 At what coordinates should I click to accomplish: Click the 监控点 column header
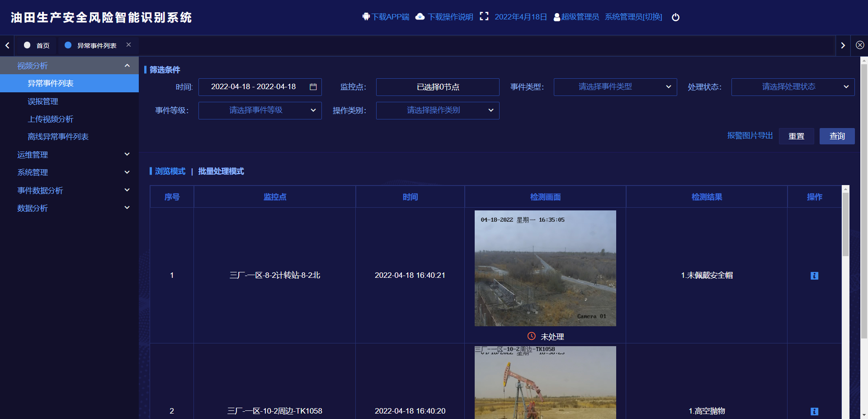(x=275, y=197)
